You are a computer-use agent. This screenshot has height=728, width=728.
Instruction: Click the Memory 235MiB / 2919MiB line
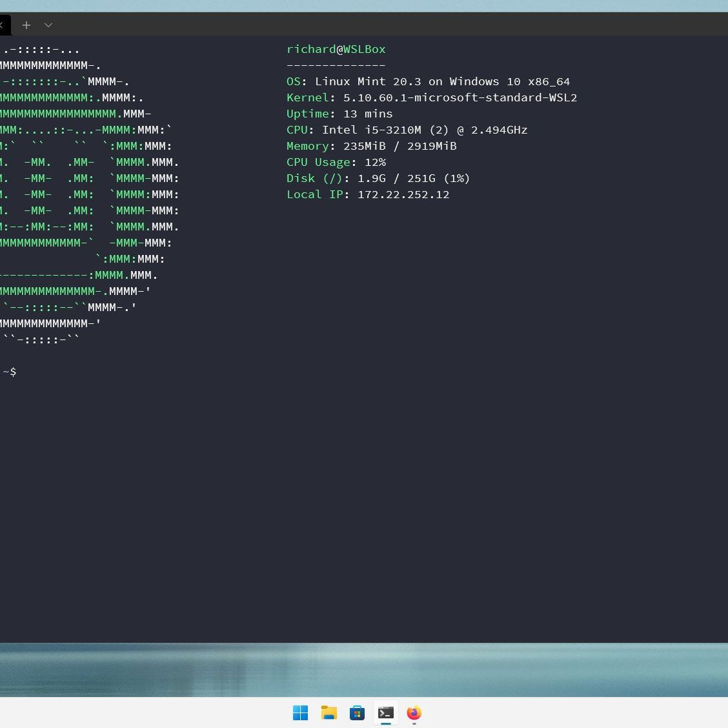coord(371,146)
